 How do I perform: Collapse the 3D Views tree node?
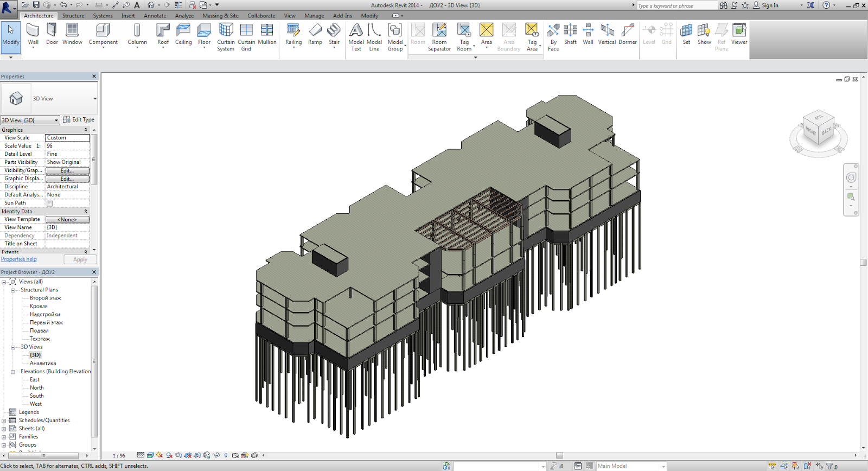pos(13,347)
